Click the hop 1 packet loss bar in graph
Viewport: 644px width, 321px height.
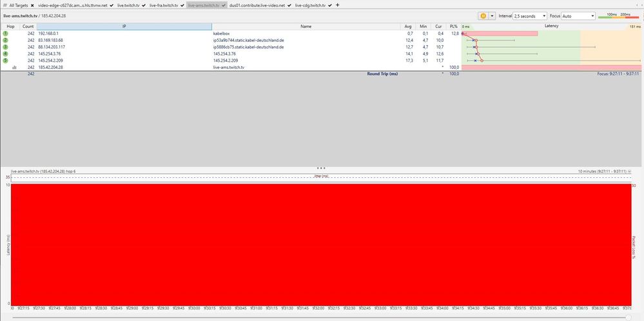pyautogui.click(x=500, y=34)
